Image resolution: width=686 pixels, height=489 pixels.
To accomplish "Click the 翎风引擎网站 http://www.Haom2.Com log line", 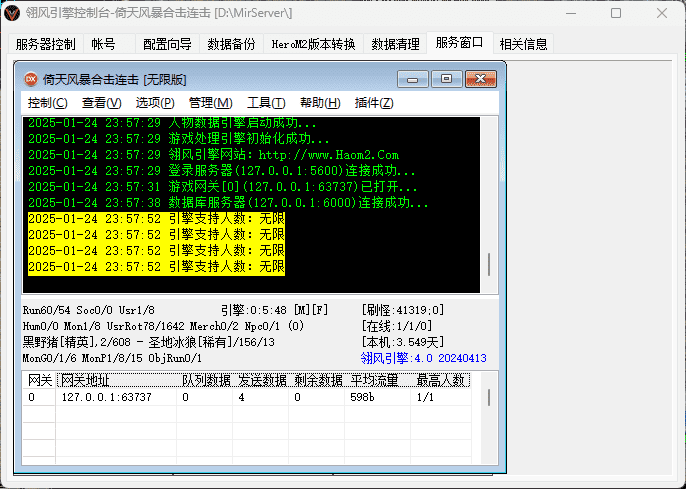I will 214,155.
